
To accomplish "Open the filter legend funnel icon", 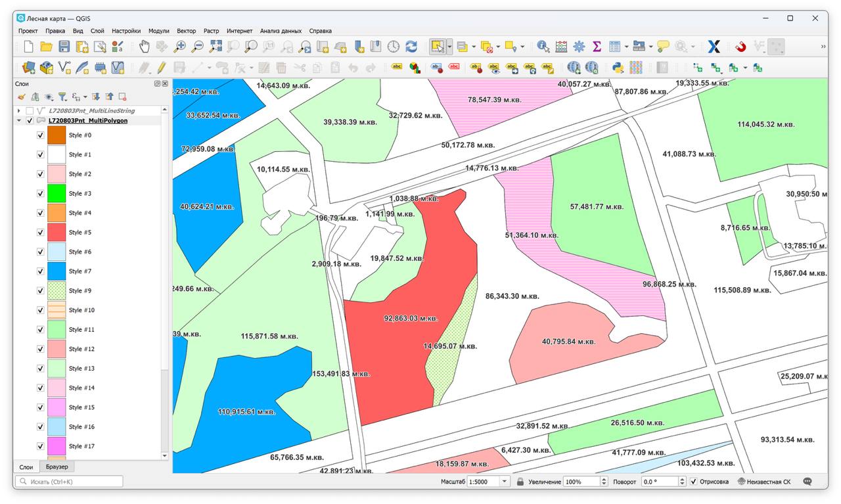I will 62,97.
